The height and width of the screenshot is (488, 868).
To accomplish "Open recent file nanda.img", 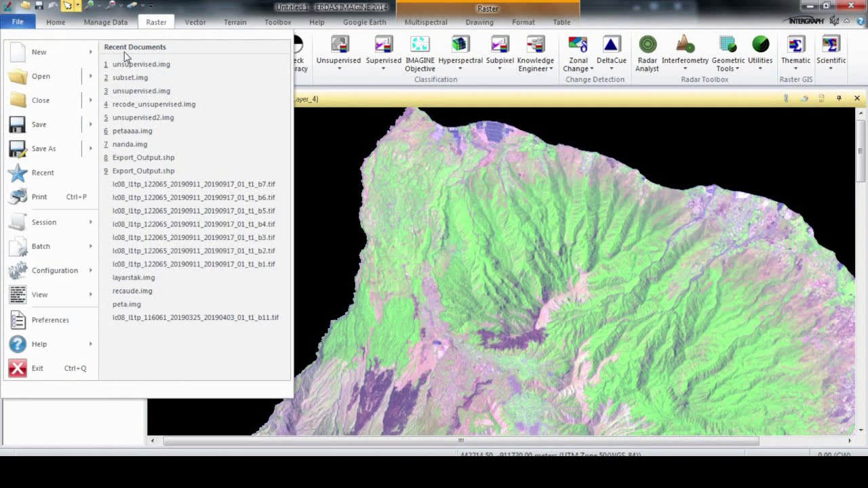I will click(x=130, y=144).
